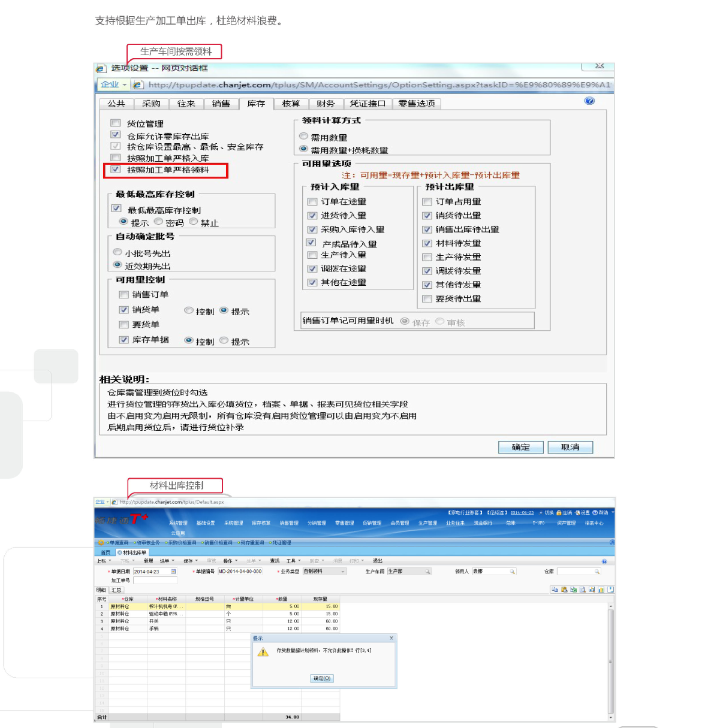The image size is (720, 728).
Task: Check the 订单在途量 checkbox
Action: coord(312,202)
